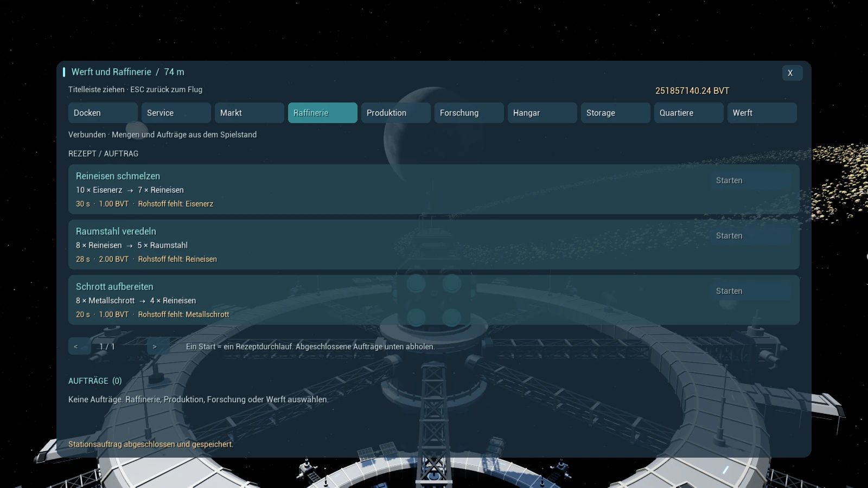
Task: Open the Forschung tab
Action: (469, 113)
